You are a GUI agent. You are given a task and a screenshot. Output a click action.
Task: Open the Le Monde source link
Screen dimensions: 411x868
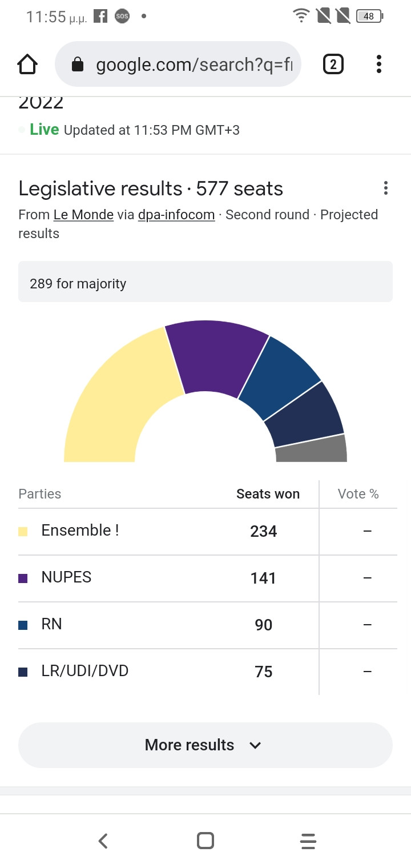pyautogui.click(x=83, y=215)
